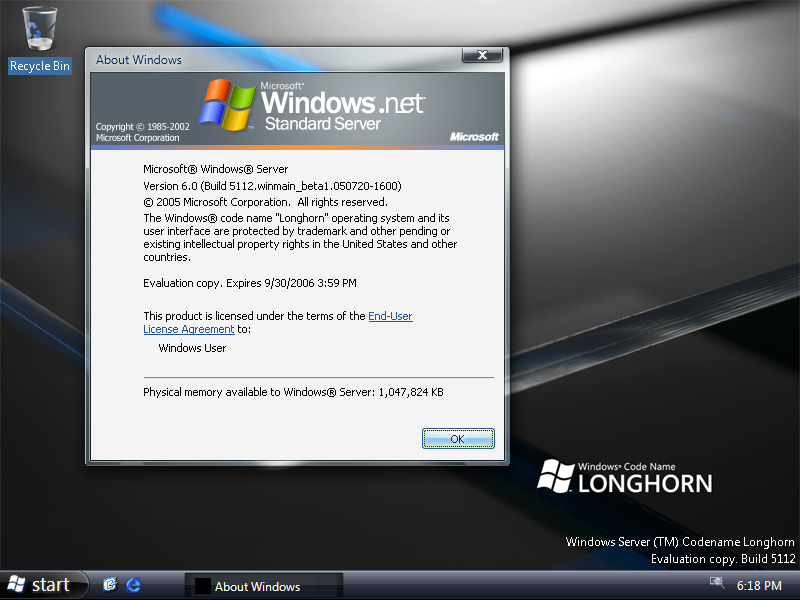Viewport: 800px width, 600px height.
Task: Click the Recycle Bin label text
Action: point(40,66)
